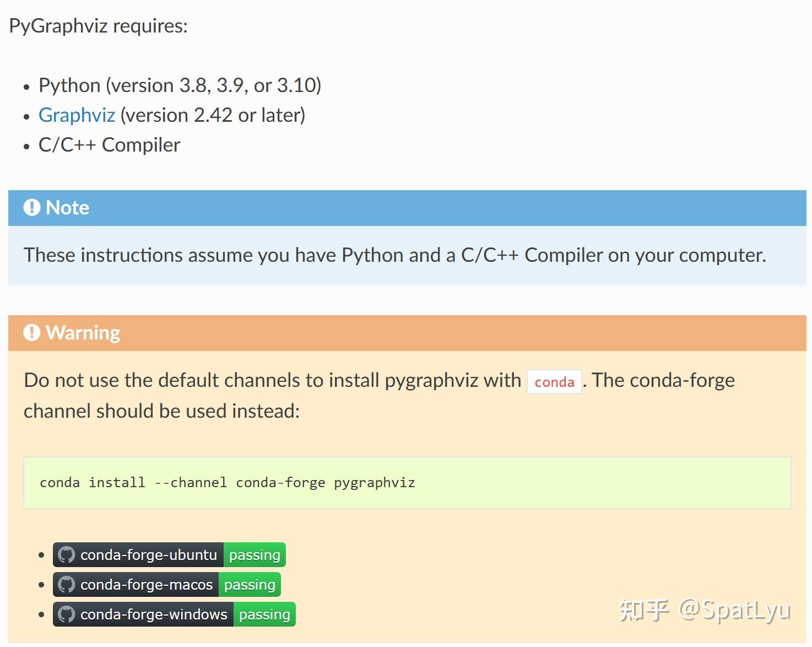Click the Warning exclamation icon
The image size is (812, 647).
coord(32,333)
